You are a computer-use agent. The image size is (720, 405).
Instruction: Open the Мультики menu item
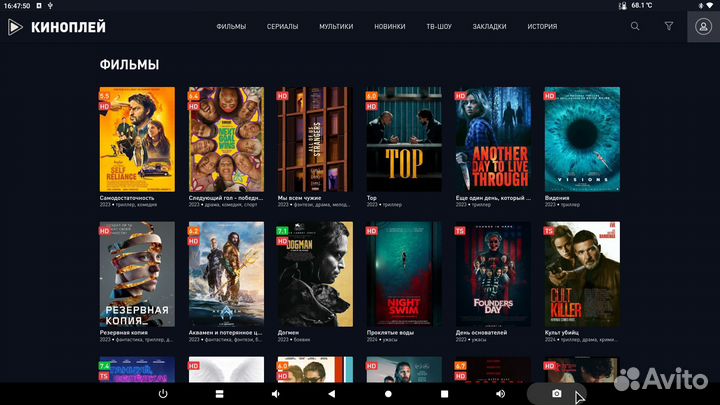click(x=336, y=26)
